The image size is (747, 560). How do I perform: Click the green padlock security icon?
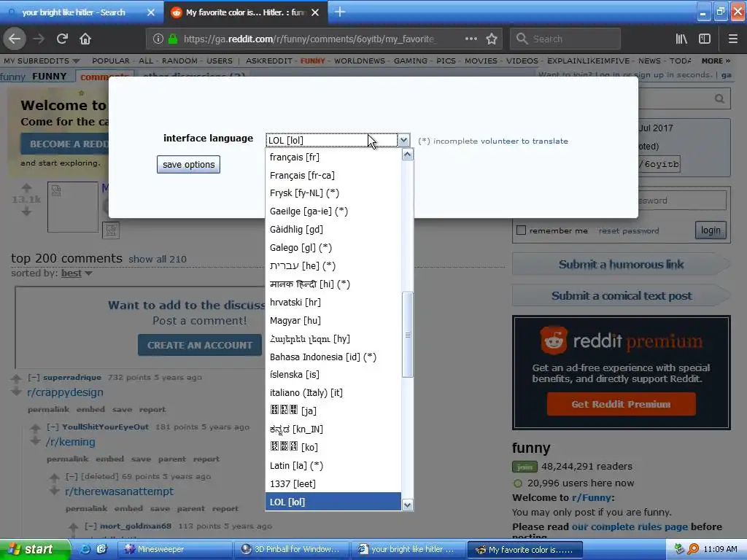173,39
